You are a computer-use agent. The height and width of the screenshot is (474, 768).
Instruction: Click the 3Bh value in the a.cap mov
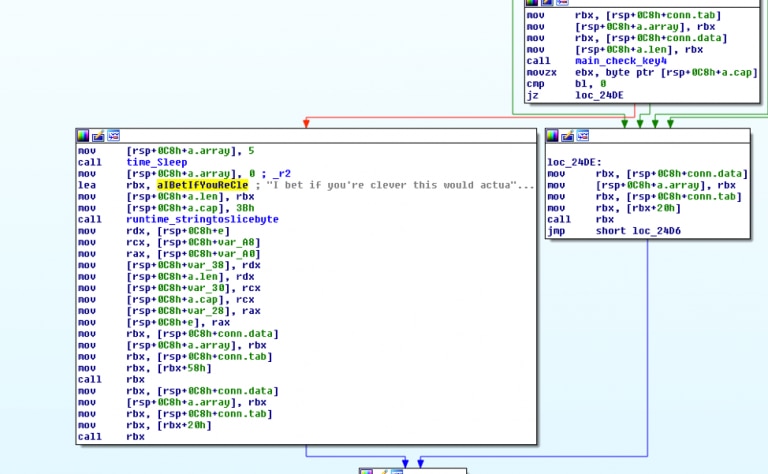pos(245,208)
